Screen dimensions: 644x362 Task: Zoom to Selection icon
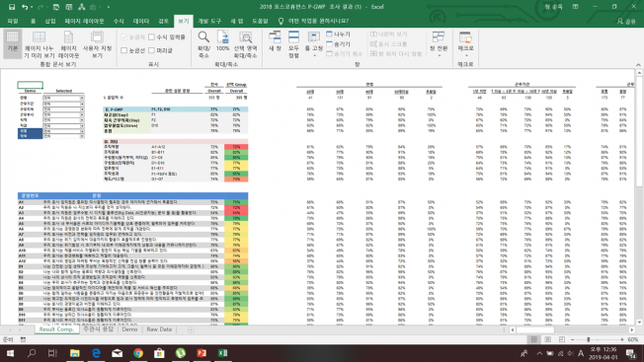[246, 44]
